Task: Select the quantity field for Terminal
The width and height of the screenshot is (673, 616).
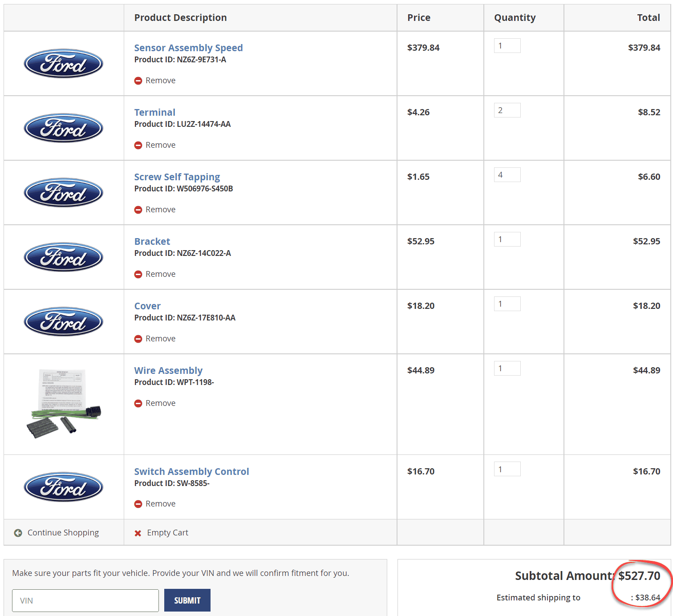Action: tap(507, 110)
